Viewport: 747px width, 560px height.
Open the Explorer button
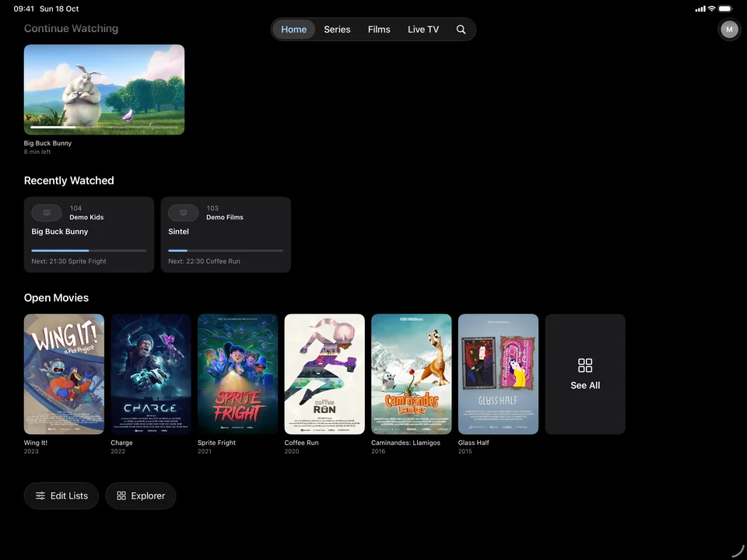tap(141, 495)
